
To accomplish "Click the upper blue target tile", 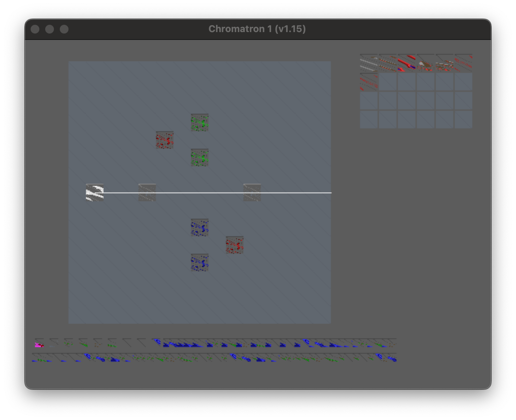I will click(x=200, y=227).
